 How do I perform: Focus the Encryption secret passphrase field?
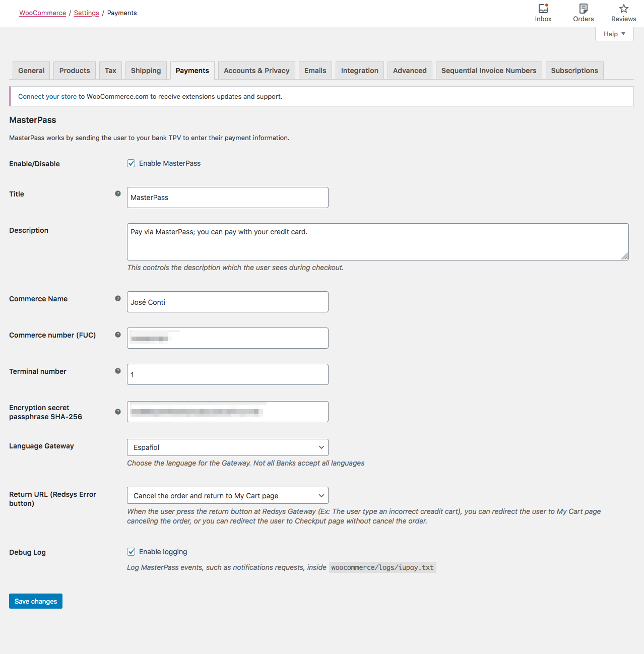228,412
